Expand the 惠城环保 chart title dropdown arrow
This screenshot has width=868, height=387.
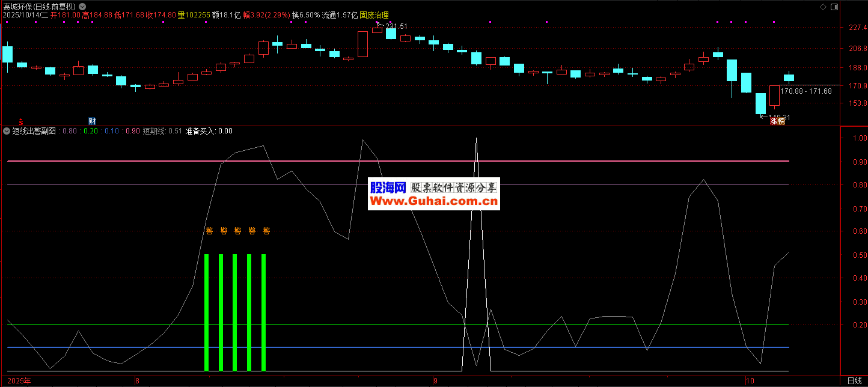[82, 6]
